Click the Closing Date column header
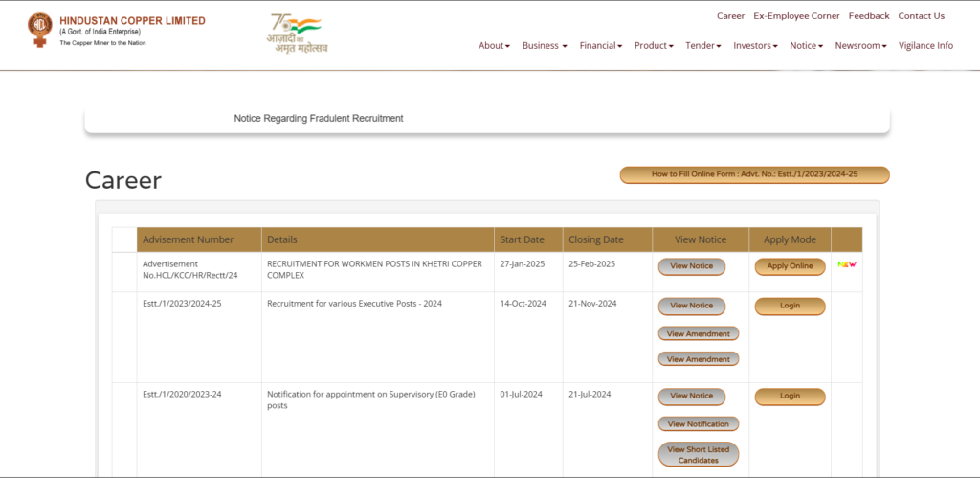This screenshot has height=478, width=980. point(608,239)
